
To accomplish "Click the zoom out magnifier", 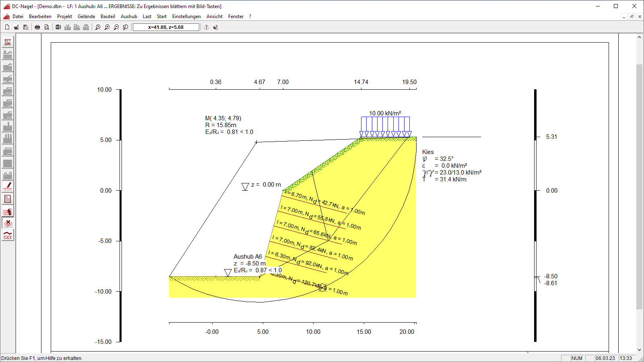I will [x=116, y=27].
